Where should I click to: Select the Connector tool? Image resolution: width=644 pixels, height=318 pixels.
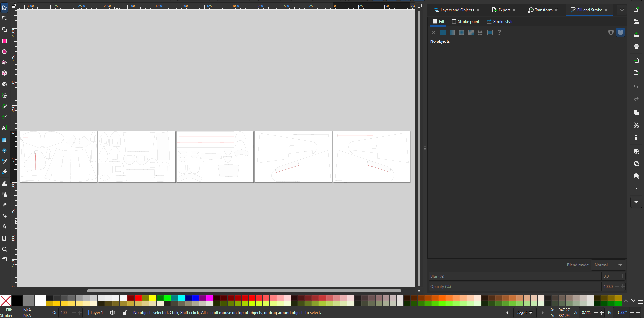tap(4, 216)
